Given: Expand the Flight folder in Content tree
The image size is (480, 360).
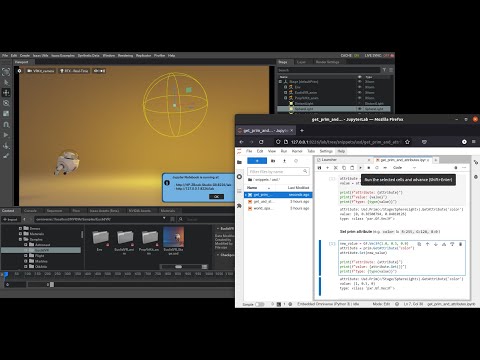Looking at the screenshot, I should point(26,256).
